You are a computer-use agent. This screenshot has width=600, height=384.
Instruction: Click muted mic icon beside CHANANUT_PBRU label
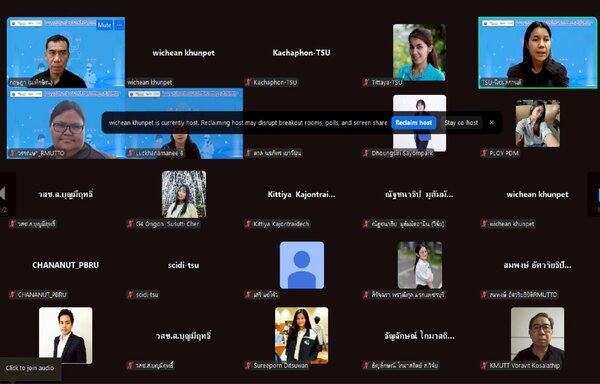point(12,295)
